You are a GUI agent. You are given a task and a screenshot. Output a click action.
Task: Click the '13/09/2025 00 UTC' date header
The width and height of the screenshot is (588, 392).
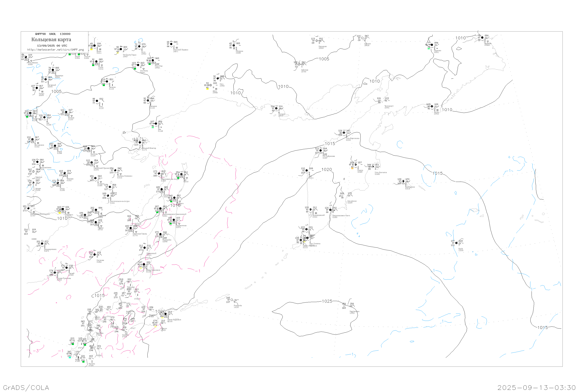(x=52, y=46)
